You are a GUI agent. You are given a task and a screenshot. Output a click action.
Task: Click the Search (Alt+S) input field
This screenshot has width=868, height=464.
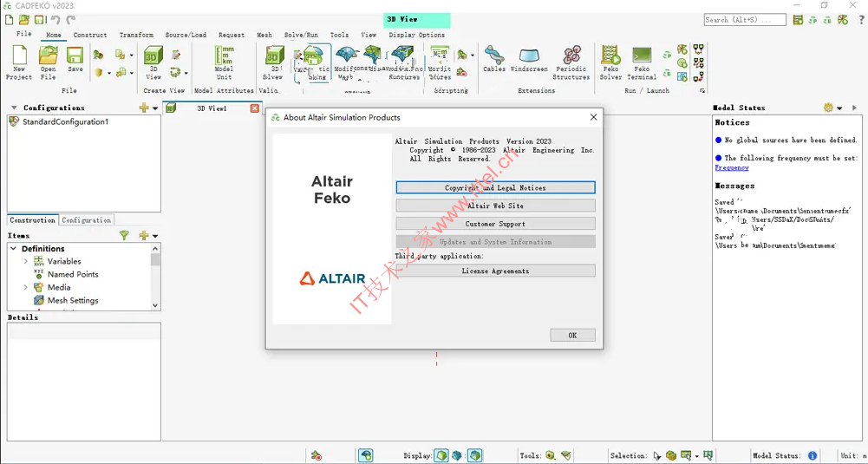745,19
